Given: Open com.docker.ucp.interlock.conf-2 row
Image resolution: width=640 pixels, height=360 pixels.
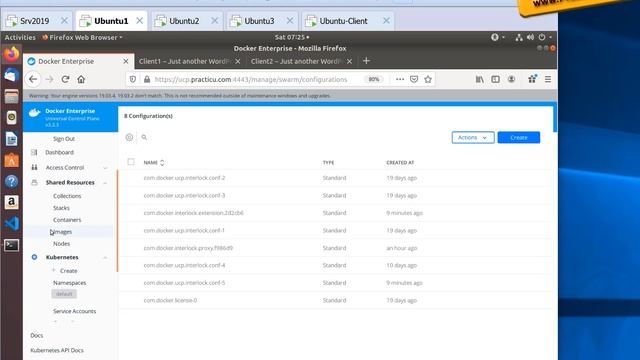Looking at the screenshot, I should pos(335,178).
